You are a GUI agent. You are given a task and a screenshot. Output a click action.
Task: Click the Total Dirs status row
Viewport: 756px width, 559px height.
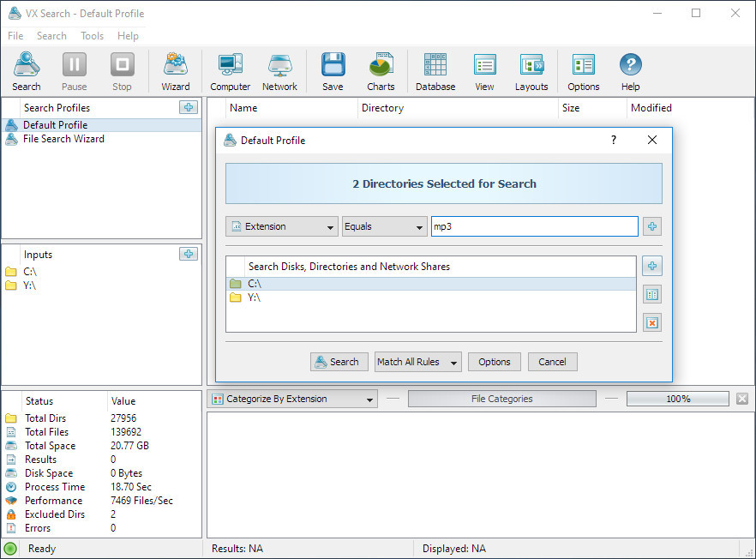pos(101,418)
